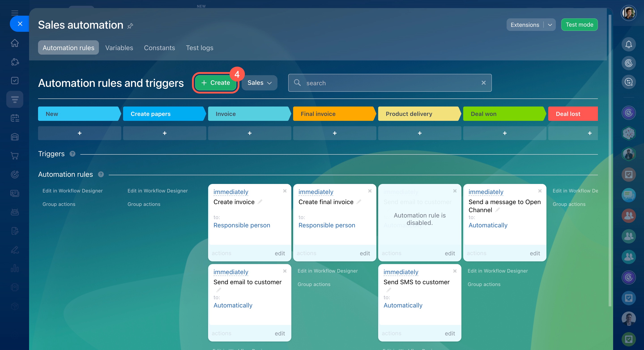Viewport: 644px width, 350px height.
Task: Open the notifications bell icon
Action: tap(629, 45)
